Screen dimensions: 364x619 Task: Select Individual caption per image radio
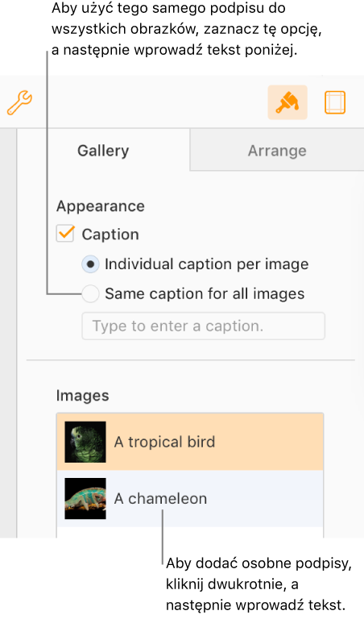(90, 264)
